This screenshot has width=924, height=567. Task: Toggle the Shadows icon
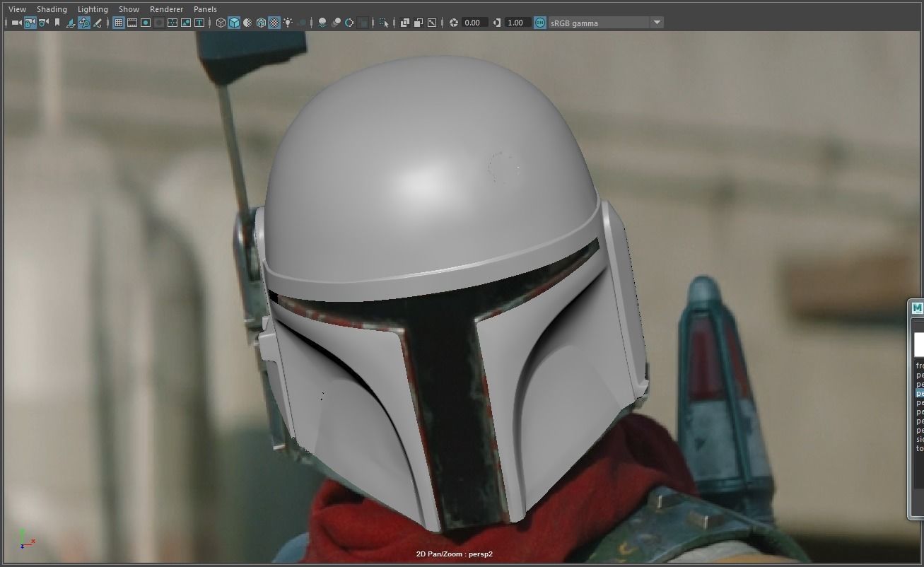click(x=301, y=23)
